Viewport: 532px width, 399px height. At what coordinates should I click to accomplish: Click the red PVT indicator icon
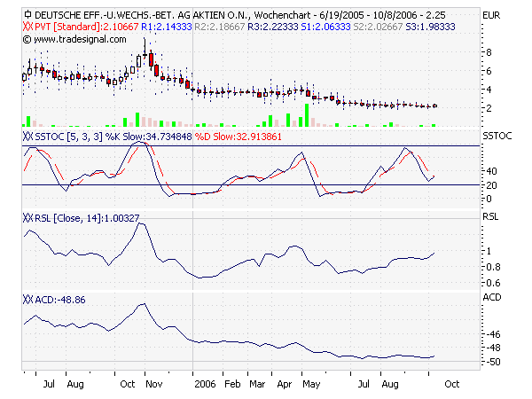(28, 27)
